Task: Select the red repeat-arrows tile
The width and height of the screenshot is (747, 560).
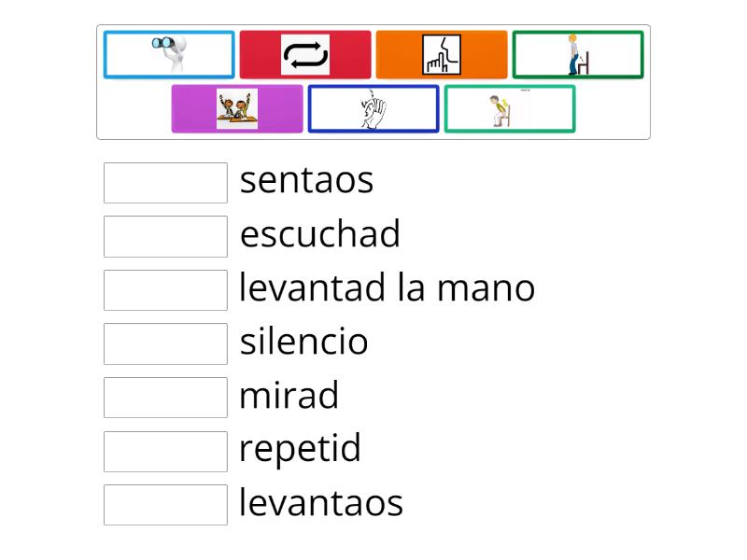Action: pyautogui.click(x=305, y=54)
